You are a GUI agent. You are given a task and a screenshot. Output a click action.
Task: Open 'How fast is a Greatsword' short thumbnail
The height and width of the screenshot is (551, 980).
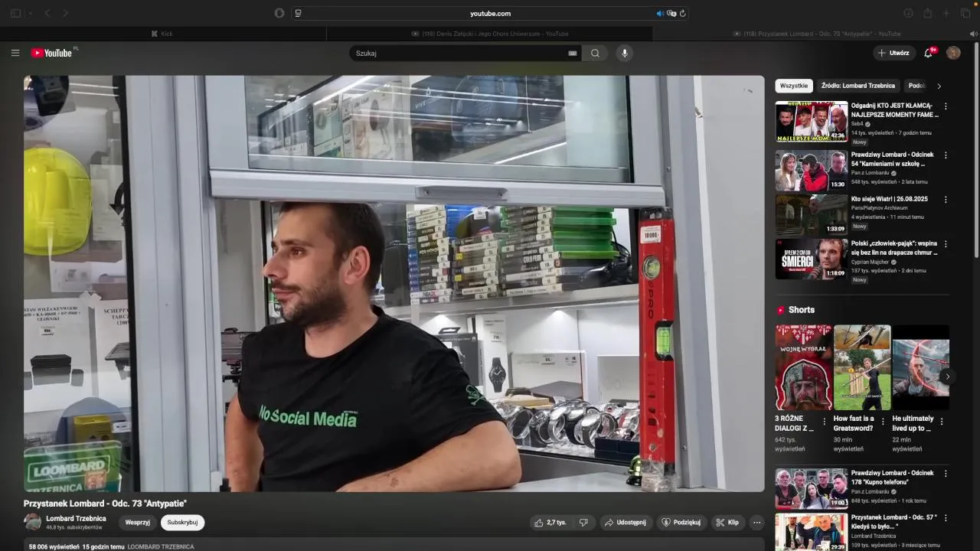point(862,367)
